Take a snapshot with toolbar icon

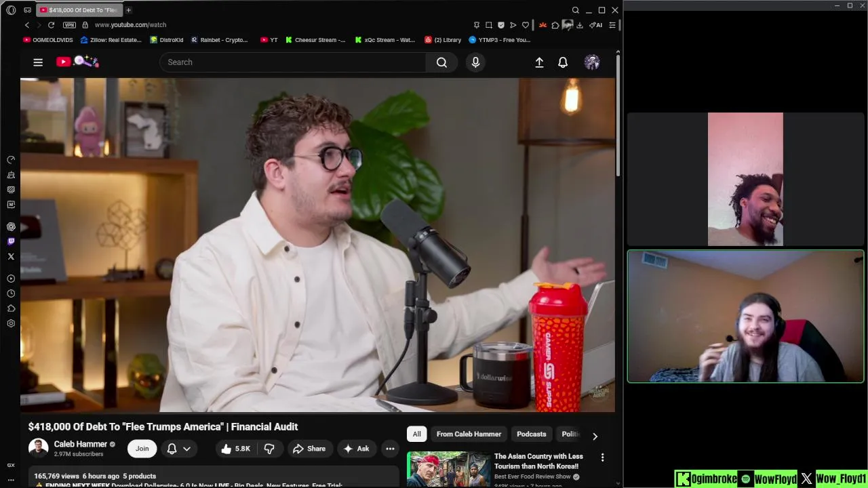(488, 25)
